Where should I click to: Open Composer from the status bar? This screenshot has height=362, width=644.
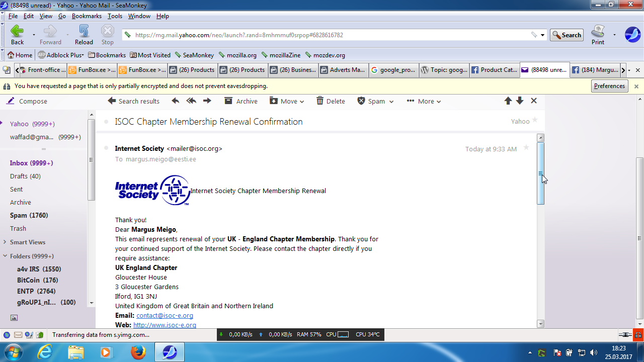click(29, 335)
